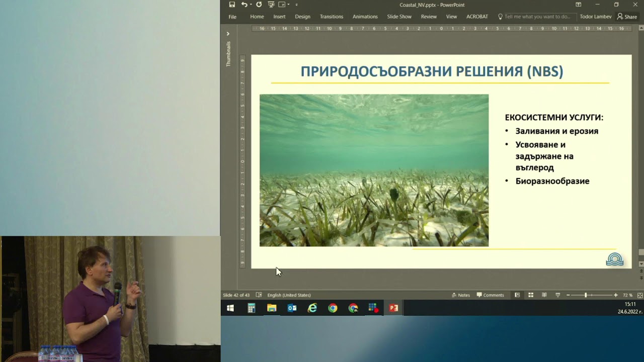Open the first Google Chrome taskbar icon

click(x=333, y=308)
